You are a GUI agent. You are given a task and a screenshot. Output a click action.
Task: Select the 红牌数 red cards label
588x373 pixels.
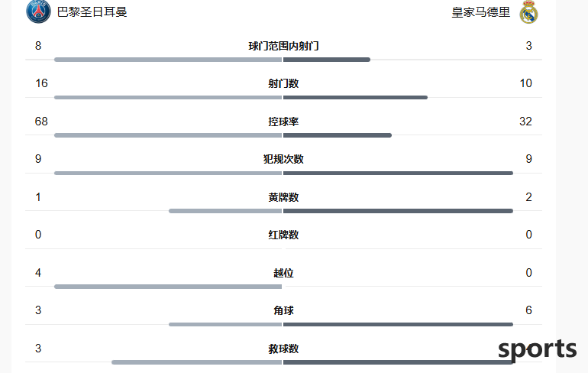click(x=283, y=235)
